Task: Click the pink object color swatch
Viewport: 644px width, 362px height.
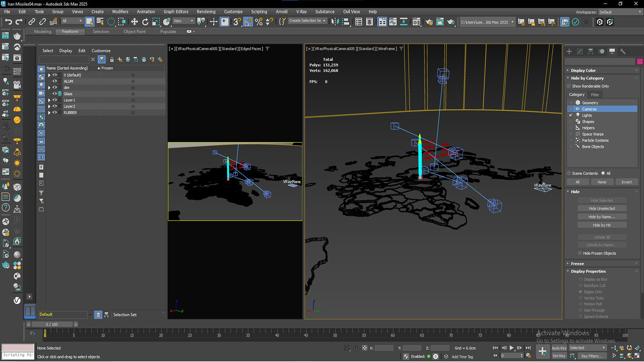Action: coord(640,62)
